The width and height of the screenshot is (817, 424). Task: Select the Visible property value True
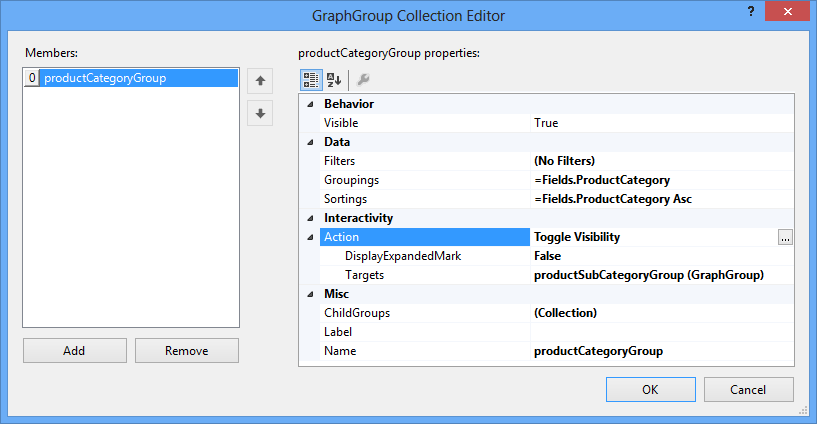663,123
